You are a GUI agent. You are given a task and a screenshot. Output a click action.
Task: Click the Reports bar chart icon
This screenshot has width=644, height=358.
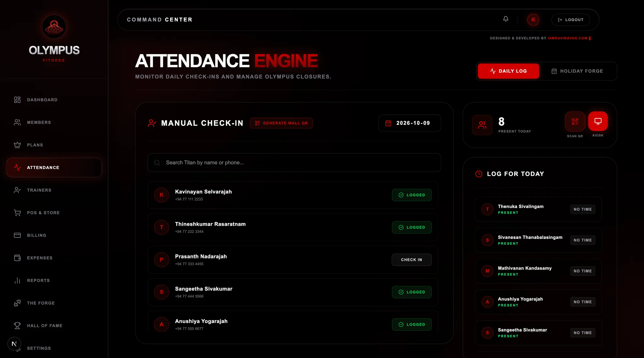(x=17, y=281)
